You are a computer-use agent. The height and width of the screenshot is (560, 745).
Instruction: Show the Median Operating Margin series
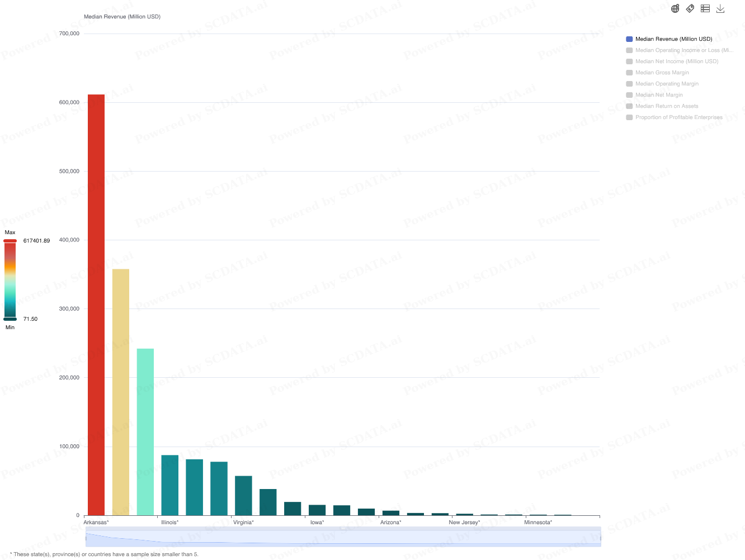662,84
